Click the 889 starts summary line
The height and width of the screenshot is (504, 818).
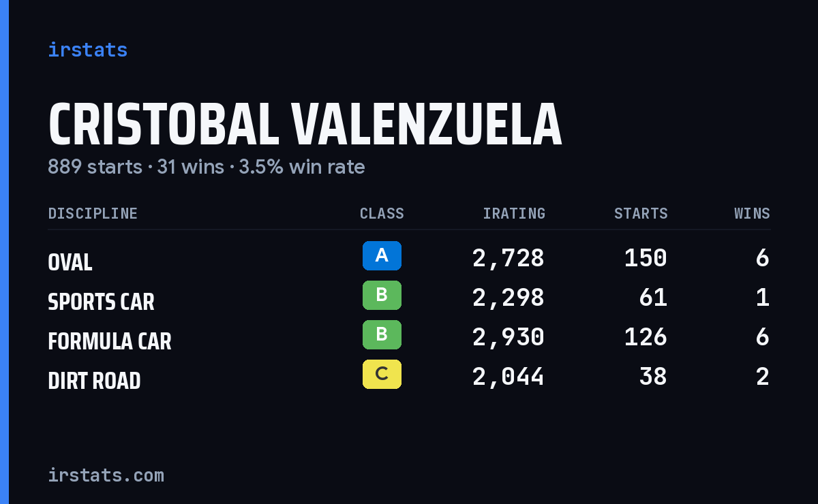pos(207,167)
